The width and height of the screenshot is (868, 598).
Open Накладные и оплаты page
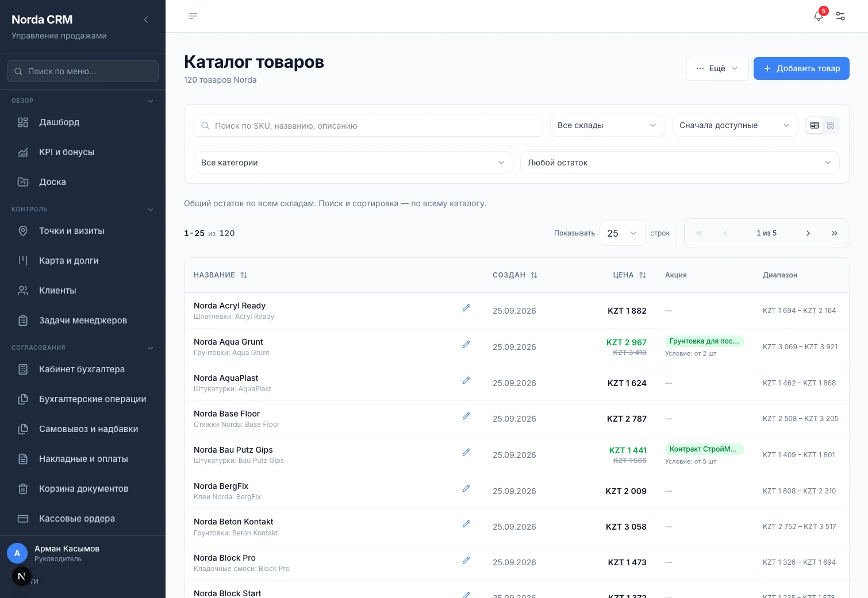coord(83,459)
